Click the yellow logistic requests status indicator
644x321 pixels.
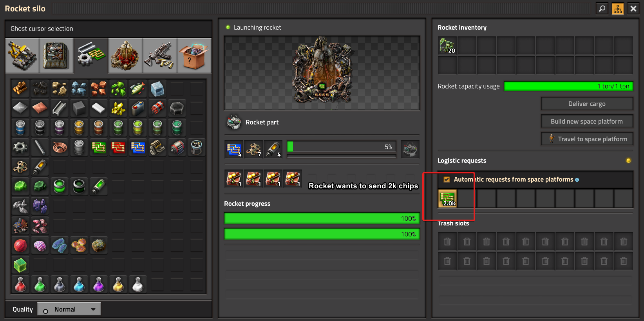(x=628, y=160)
